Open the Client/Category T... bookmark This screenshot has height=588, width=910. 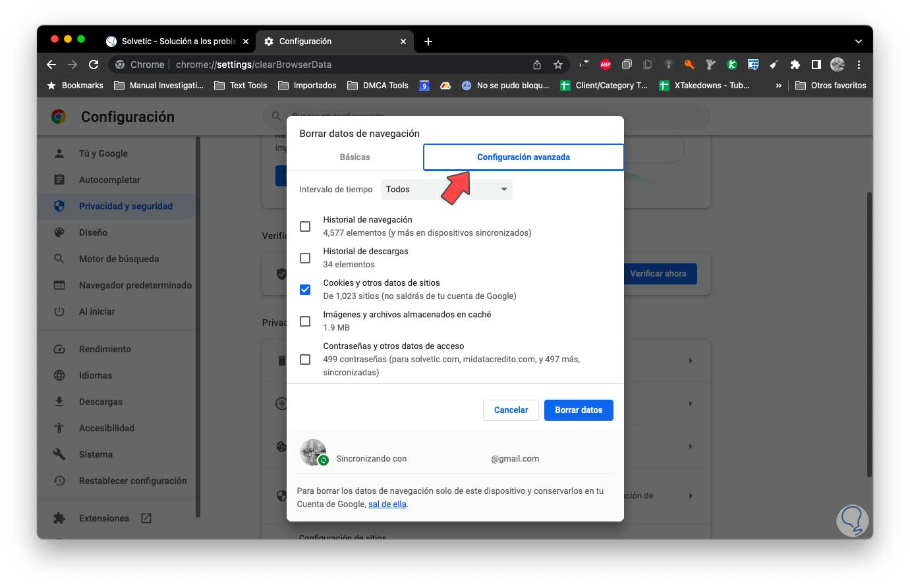click(604, 86)
